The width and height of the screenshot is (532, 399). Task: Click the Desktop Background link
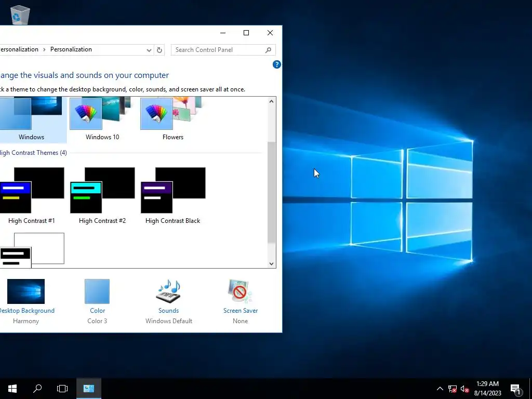[x=26, y=311]
